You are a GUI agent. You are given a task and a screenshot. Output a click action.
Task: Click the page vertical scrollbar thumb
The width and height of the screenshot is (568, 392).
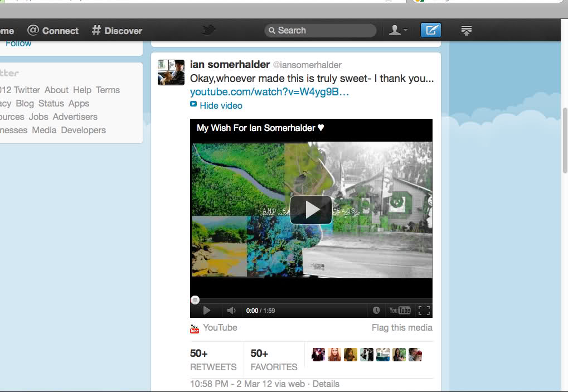(x=565, y=141)
